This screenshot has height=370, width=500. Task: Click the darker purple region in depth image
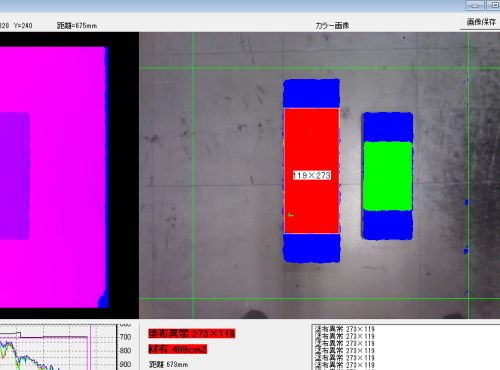[15, 176]
